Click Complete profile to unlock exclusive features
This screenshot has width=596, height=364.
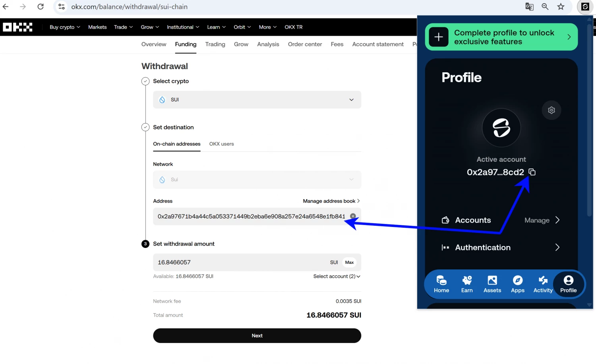pos(501,37)
